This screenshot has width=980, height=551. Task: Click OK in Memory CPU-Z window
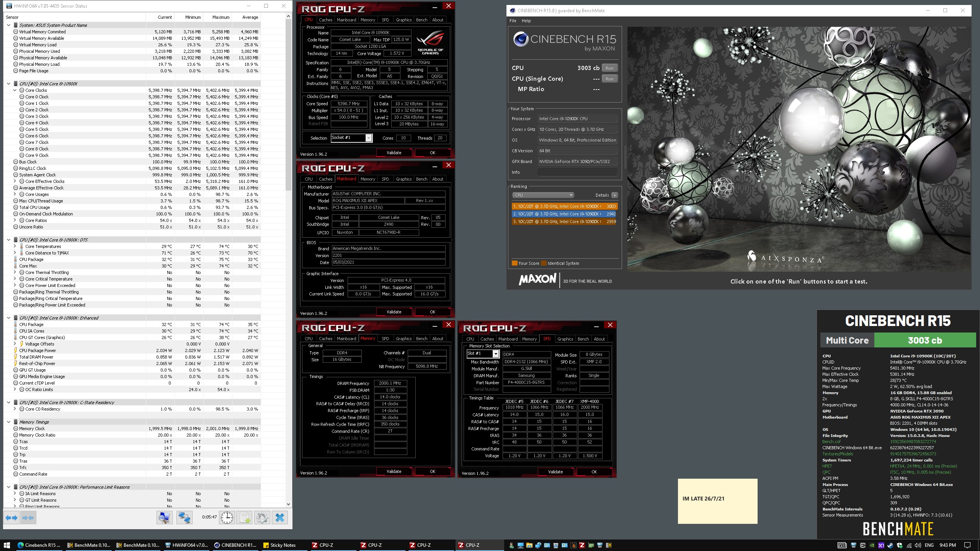[433, 471]
